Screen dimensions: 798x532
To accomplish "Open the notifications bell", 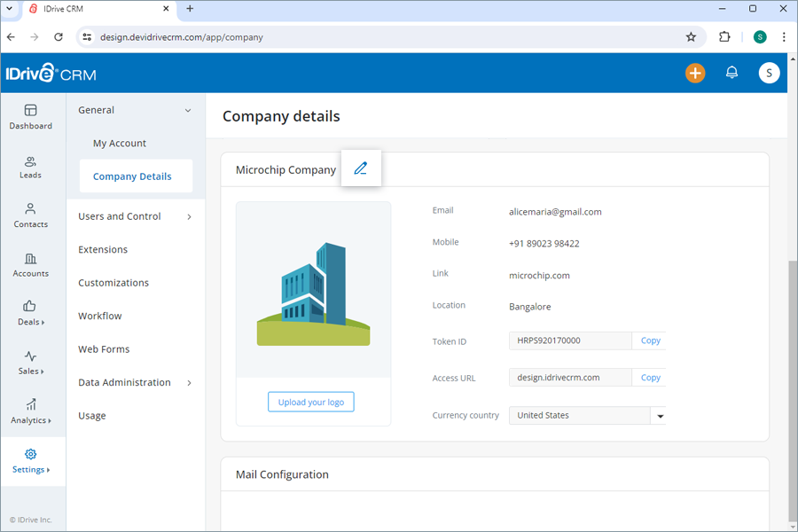I will click(731, 73).
